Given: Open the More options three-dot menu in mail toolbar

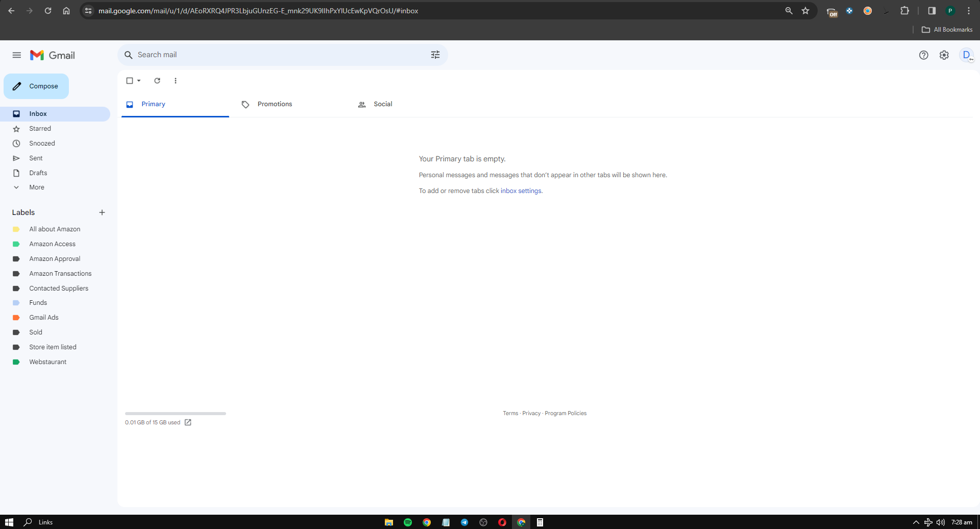Looking at the screenshot, I should (x=176, y=81).
